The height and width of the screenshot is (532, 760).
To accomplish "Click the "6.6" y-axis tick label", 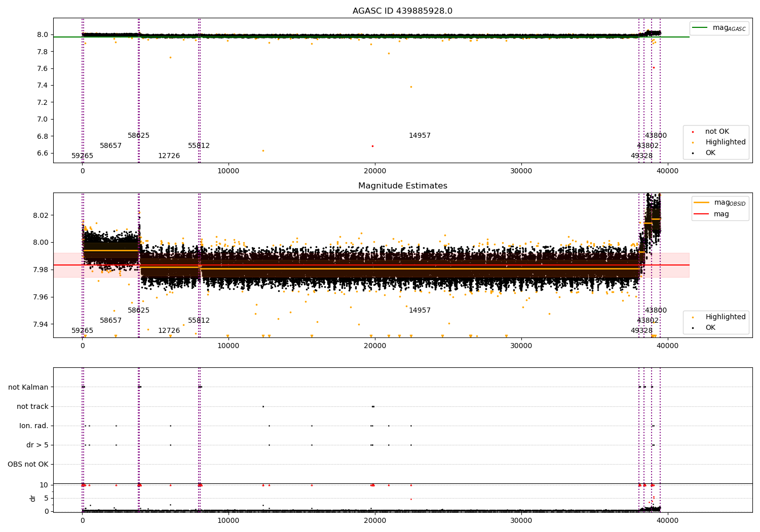I will [43, 153].
